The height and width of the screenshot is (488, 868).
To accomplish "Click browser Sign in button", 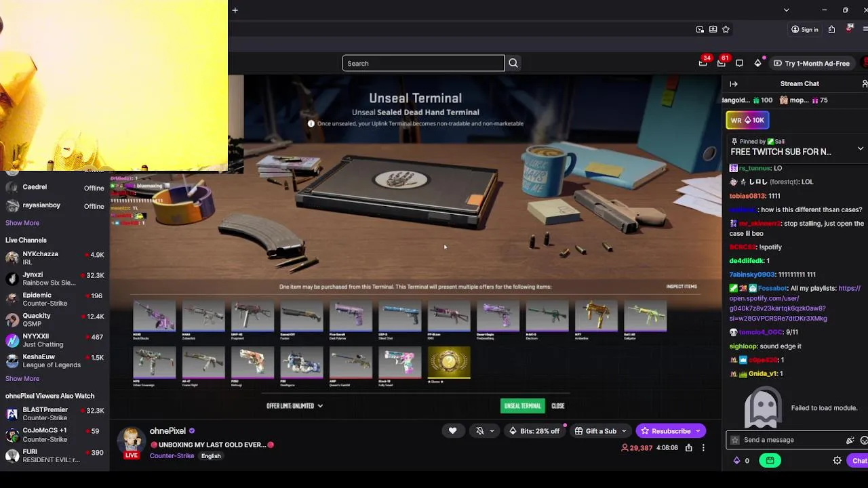I will tap(805, 29).
